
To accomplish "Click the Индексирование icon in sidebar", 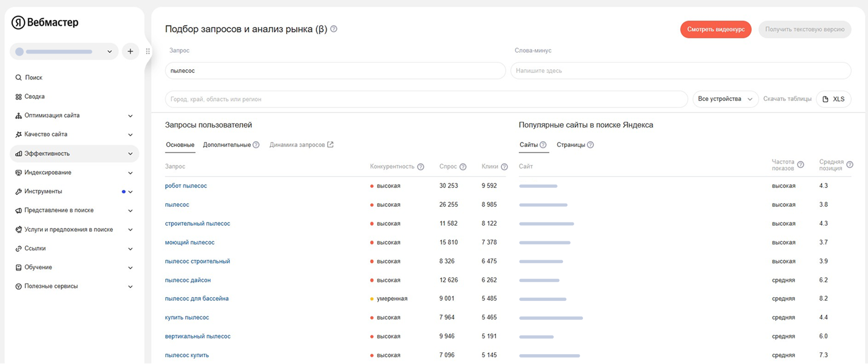I will click(18, 173).
